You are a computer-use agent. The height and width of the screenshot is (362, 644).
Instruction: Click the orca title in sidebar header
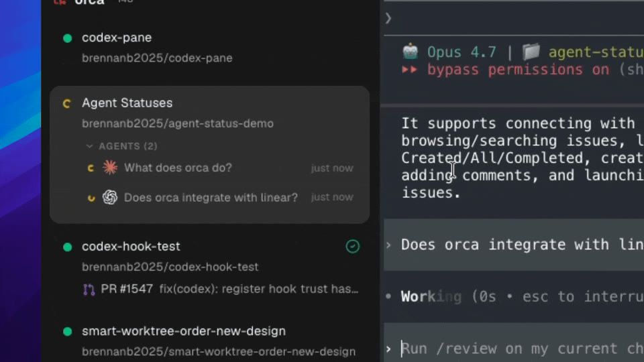point(89,3)
